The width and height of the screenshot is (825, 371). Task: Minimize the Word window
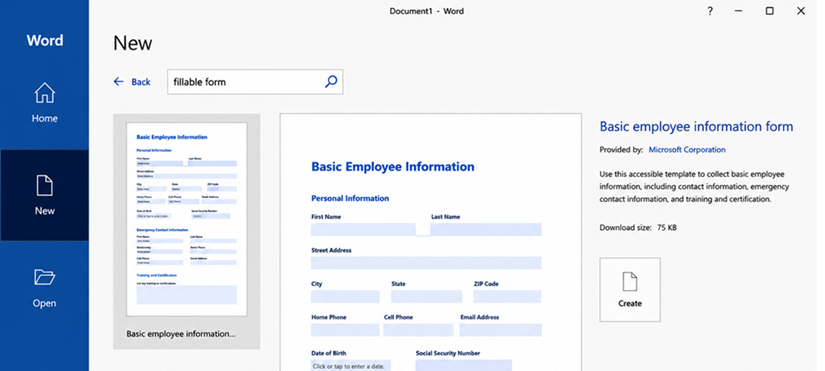(x=739, y=11)
